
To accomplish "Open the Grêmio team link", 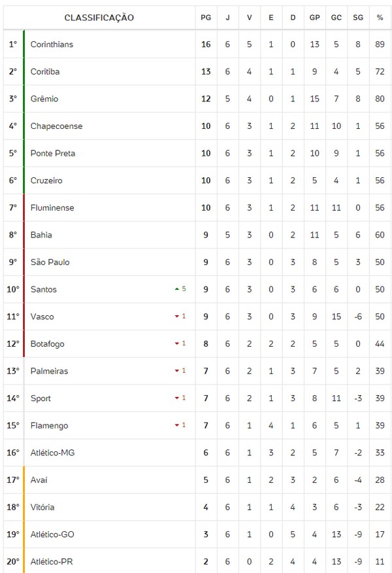I will click(x=44, y=99).
